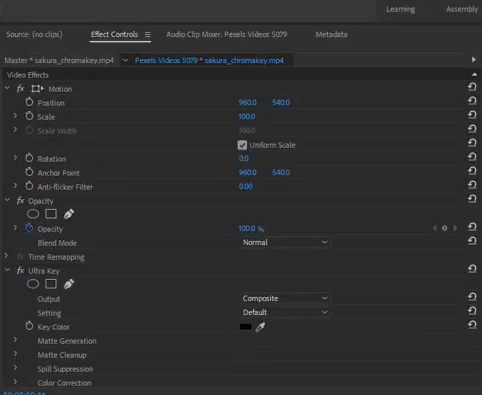The image size is (482, 395).
Task: Reset the Anti-flicker Filter parameter
Action: (472, 185)
